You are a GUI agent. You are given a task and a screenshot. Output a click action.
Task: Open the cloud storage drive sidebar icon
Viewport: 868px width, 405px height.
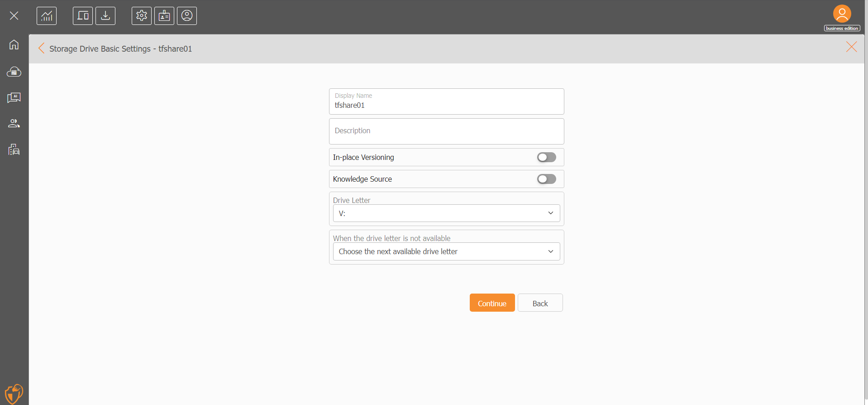(x=14, y=72)
